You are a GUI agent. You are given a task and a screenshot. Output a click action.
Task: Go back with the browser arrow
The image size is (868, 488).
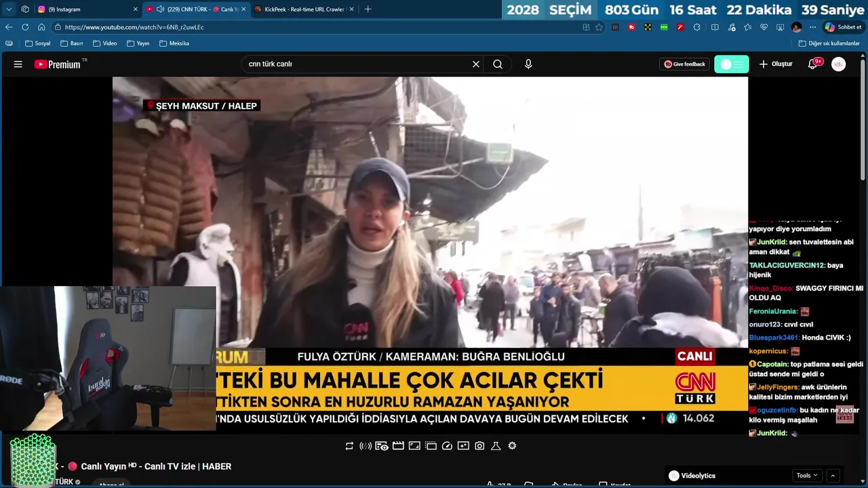pyautogui.click(x=9, y=27)
